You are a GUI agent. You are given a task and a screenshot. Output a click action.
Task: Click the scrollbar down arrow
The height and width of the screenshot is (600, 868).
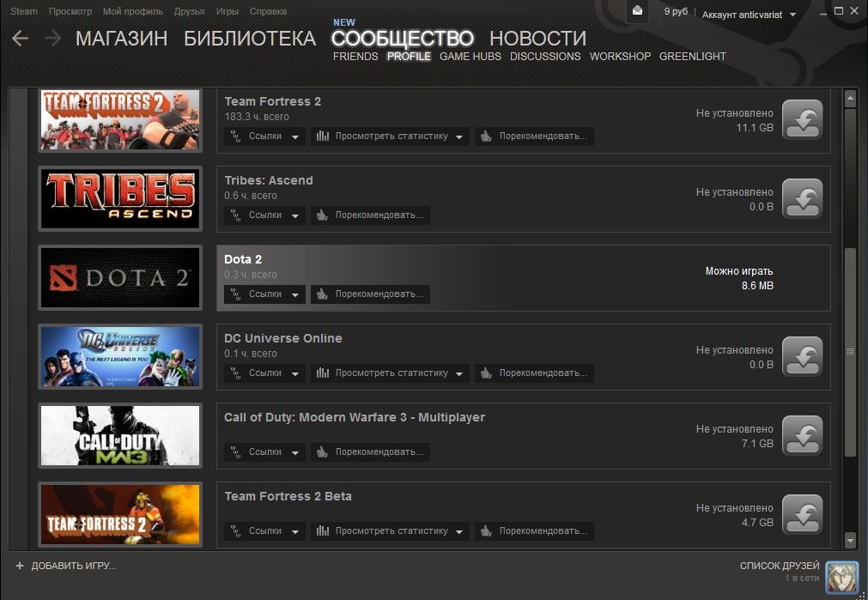click(850, 540)
